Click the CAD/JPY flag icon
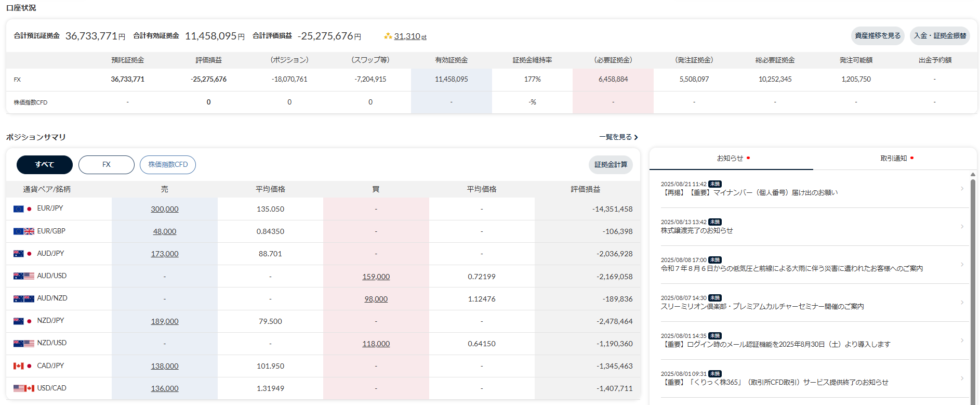This screenshot has width=980, height=405. click(23, 366)
